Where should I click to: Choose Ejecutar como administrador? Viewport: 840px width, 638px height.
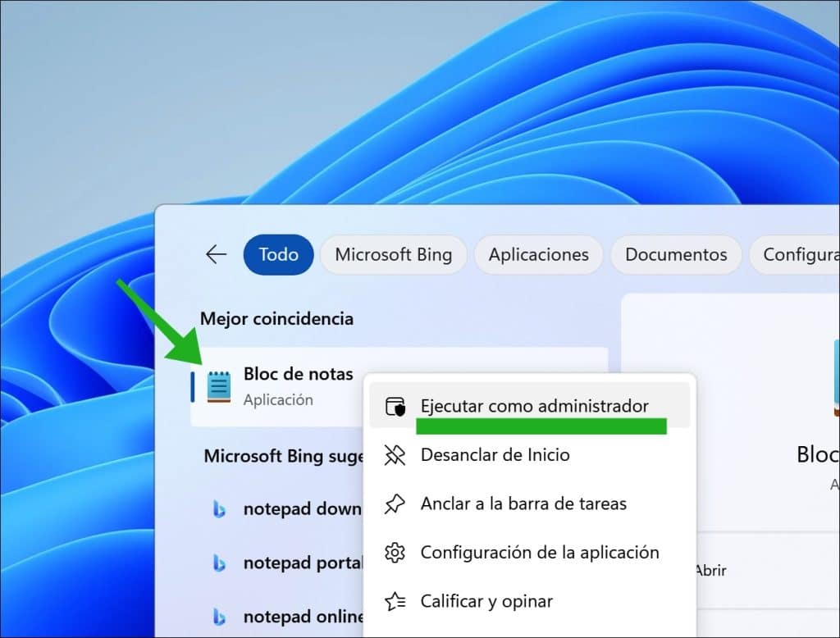(530, 405)
